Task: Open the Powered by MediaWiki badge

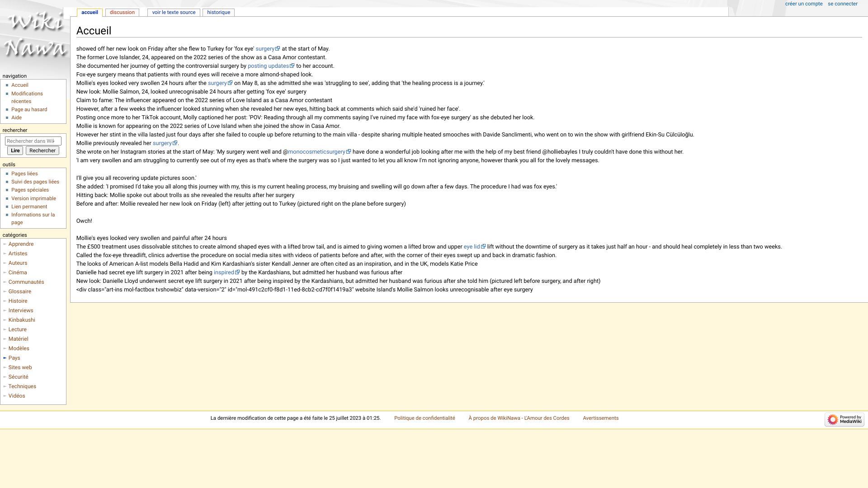Action: pyautogui.click(x=844, y=419)
